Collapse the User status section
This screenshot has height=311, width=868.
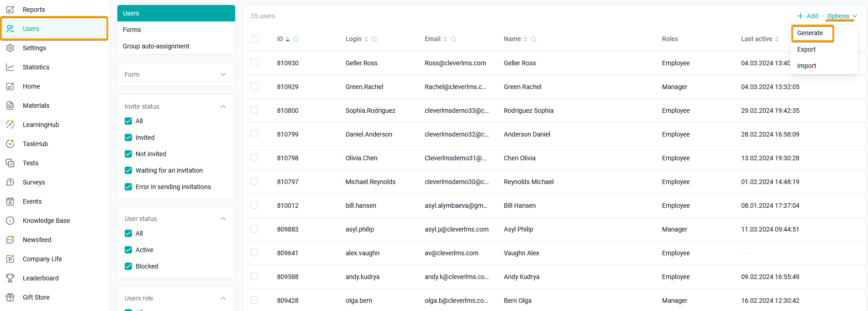(x=223, y=219)
